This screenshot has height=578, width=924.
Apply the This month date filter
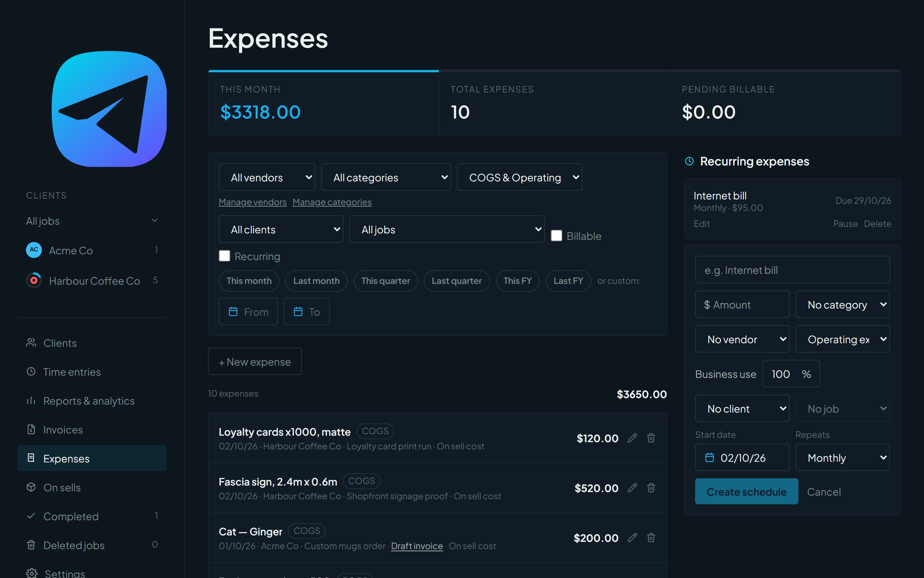[249, 281]
